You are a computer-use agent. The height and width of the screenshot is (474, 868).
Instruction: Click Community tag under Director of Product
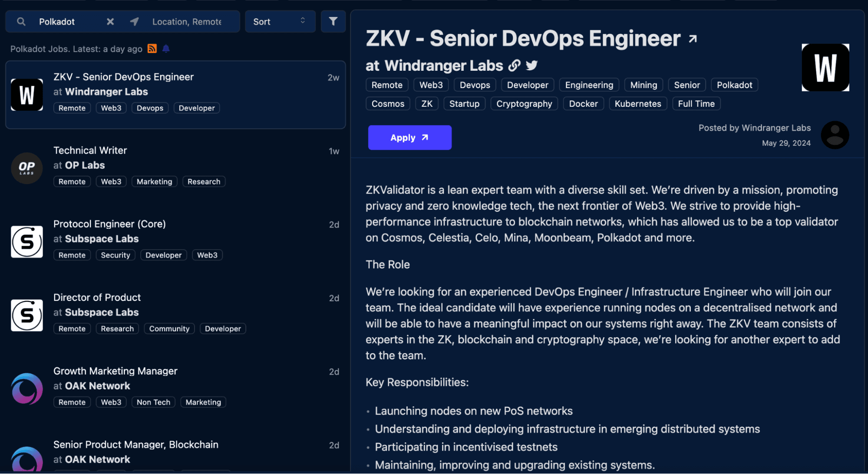click(x=169, y=329)
